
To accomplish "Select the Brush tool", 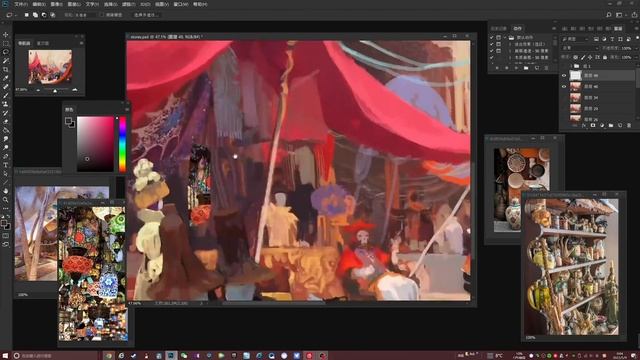I will click(6, 96).
